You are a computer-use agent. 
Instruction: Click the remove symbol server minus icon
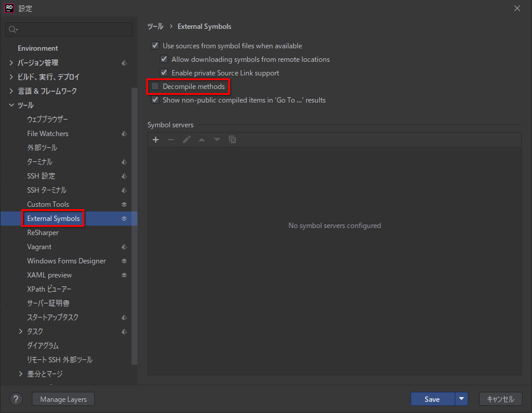171,140
